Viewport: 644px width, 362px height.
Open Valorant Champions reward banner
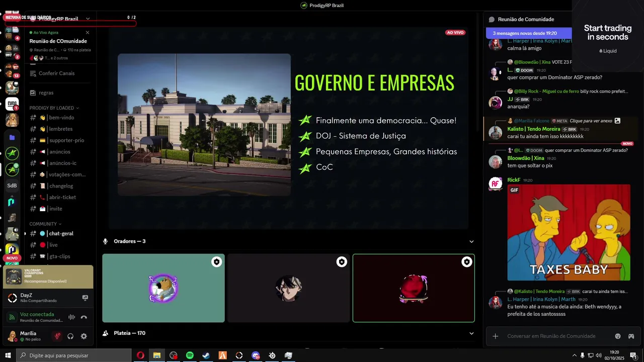click(x=48, y=277)
